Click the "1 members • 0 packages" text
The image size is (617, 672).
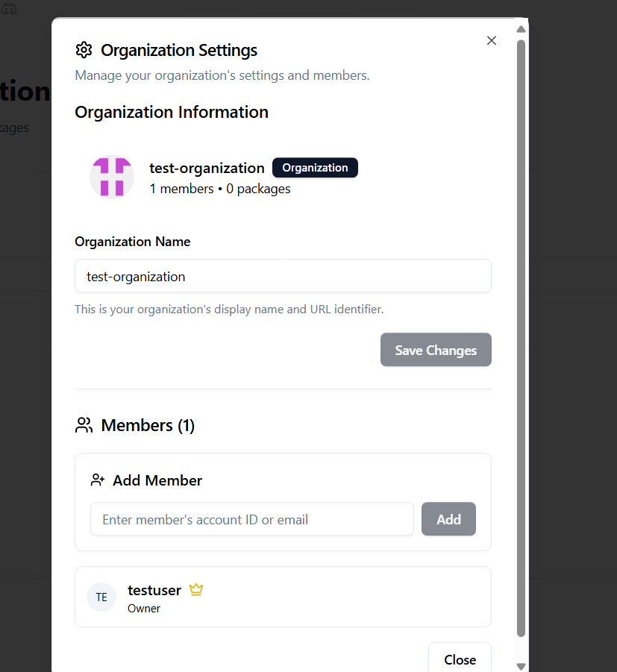tap(220, 189)
